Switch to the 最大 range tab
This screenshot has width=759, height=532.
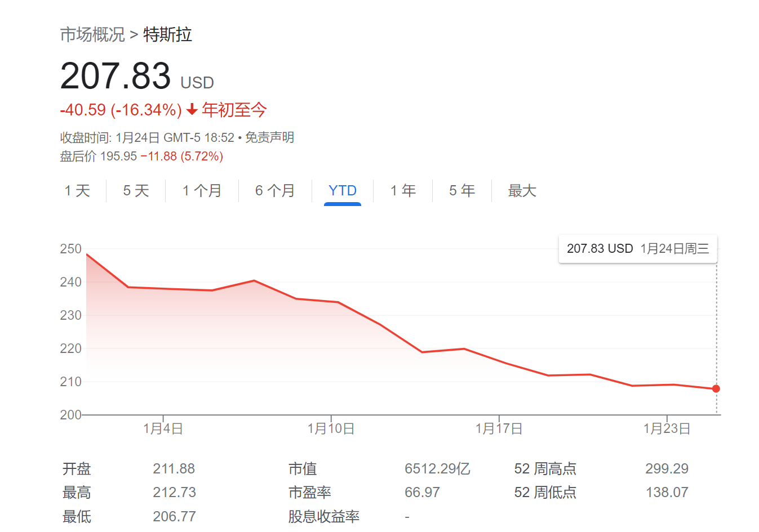[522, 191]
